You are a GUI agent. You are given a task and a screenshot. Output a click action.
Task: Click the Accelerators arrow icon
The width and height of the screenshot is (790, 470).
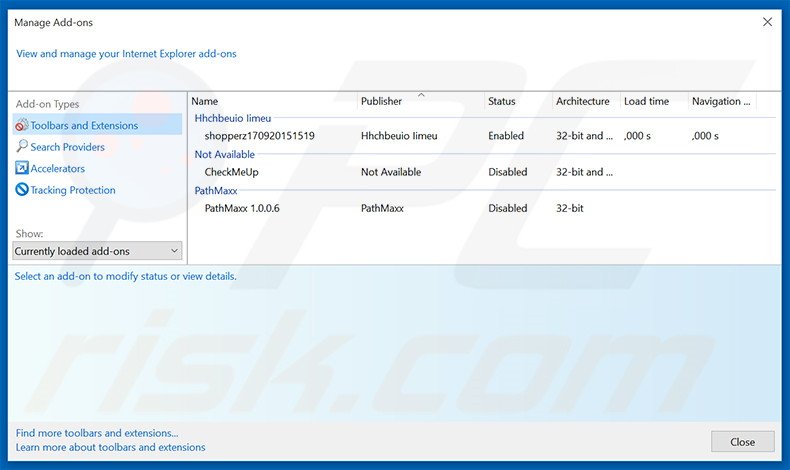(x=22, y=168)
